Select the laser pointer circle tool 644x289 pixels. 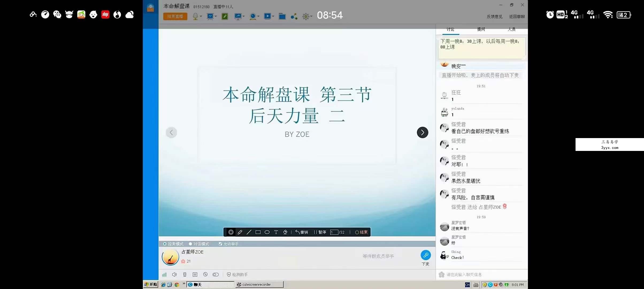tap(231, 232)
